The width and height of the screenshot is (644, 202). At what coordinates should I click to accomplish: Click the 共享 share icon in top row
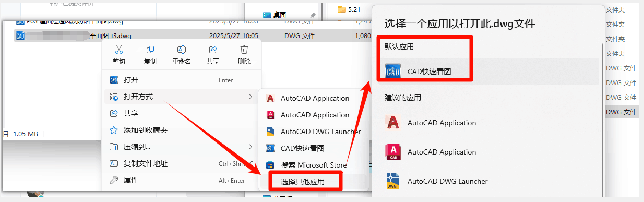pyautogui.click(x=213, y=50)
